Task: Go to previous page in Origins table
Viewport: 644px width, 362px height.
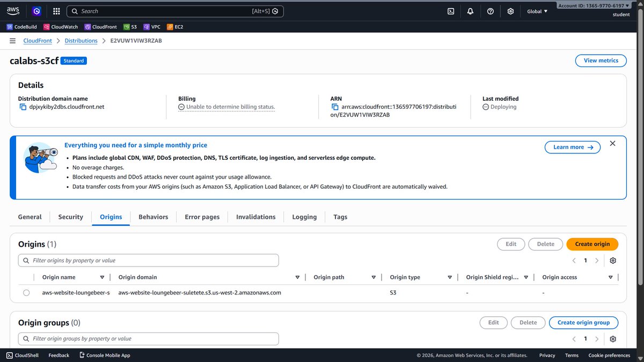Action: click(x=574, y=260)
